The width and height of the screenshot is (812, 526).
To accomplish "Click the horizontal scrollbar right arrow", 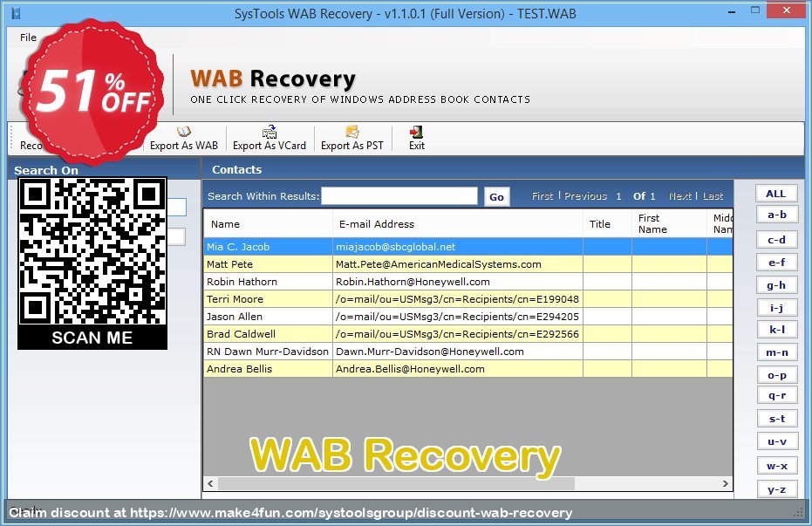I will click(x=726, y=483).
